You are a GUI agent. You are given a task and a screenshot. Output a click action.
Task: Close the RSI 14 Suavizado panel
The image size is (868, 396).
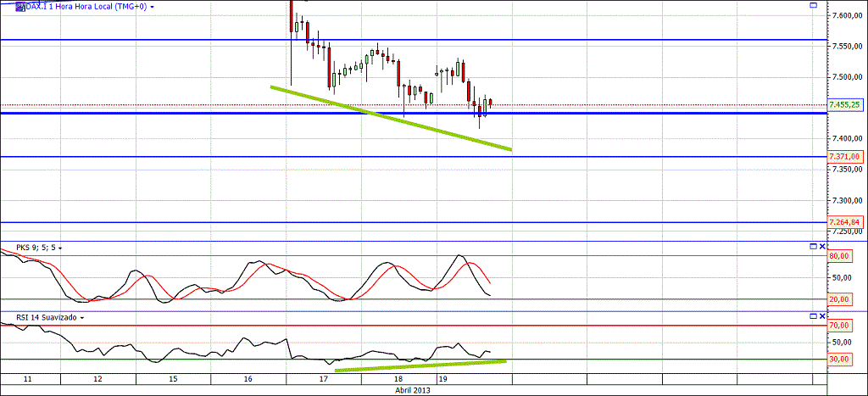821,315
